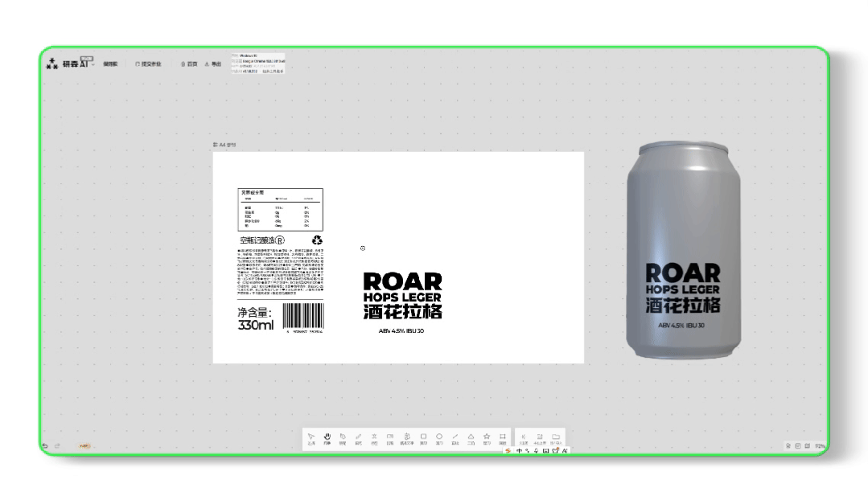Screen dimensions: 868x488
Task: Choose the pencil drawing tool
Action: point(358,439)
